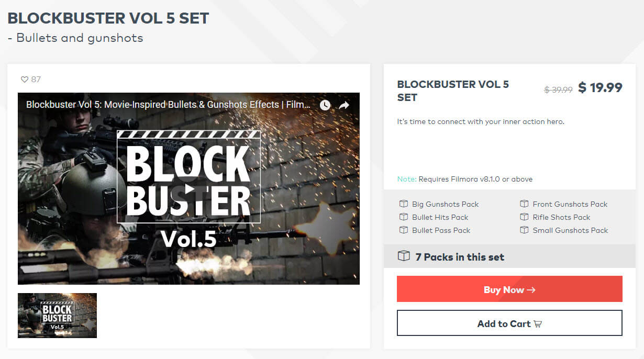Viewport: 644px width, 359px height.
Task: Click the Bullet Pass Pack box icon
Action: (x=403, y=230)
